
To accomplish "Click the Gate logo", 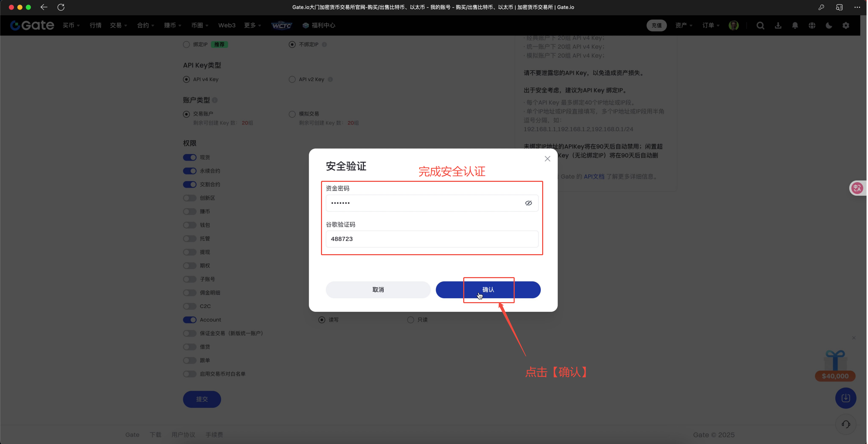I will [32, 25].
